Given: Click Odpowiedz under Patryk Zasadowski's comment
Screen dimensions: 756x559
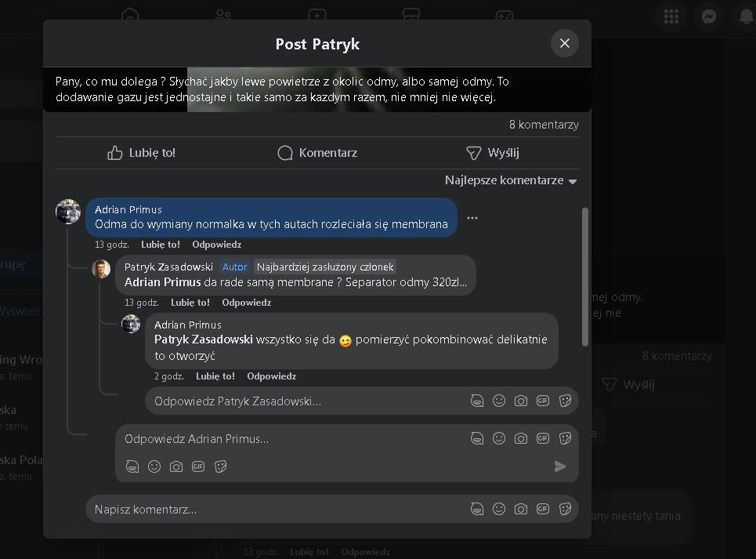Looking at the screenshot, I should pos(246,303).
